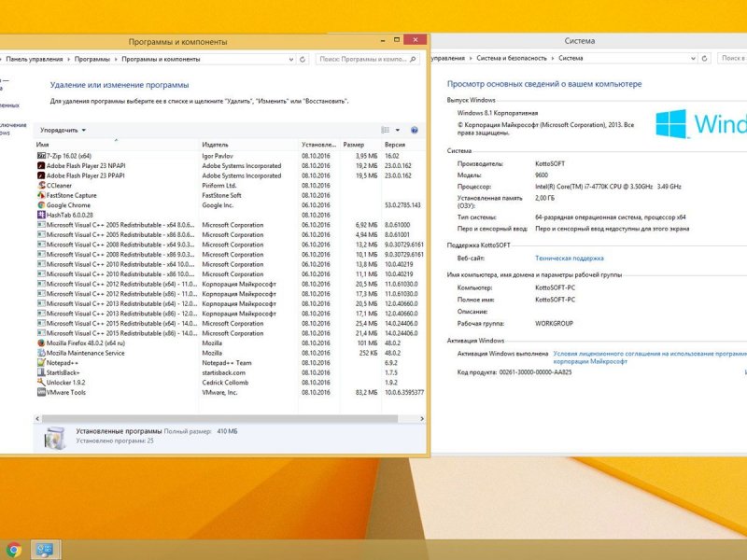
Task: Expand the view options dropdown arrow
Action: (x=398, y=130)
